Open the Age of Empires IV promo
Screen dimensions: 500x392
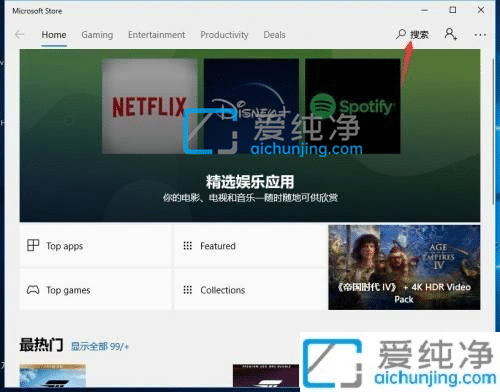pos(404,267)
